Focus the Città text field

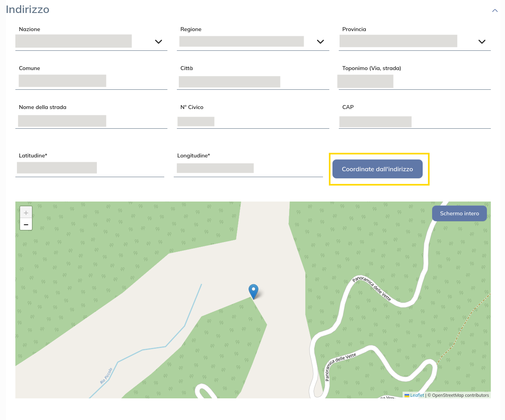(253, 81)
